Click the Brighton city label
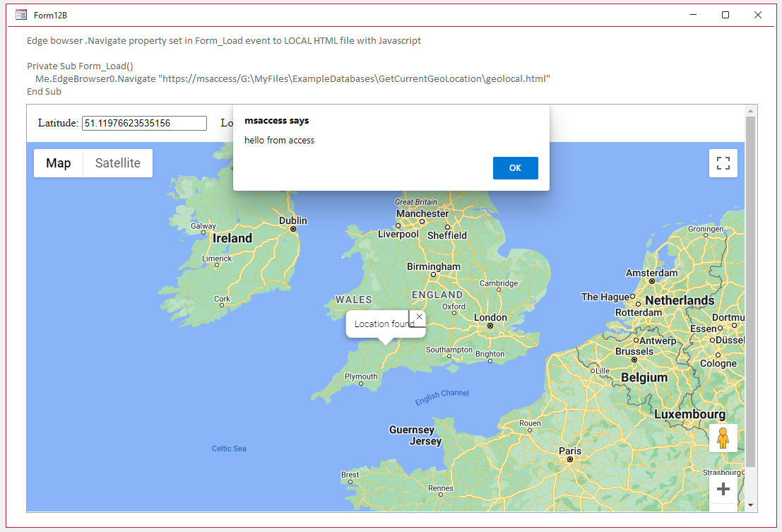782x532 pixels. click(x=490, y=354)
